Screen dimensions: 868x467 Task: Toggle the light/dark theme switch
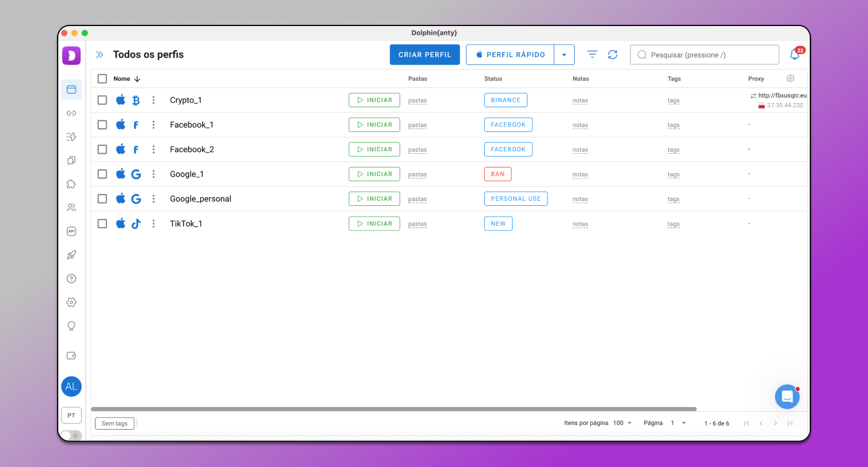pyautogui.click(x=71, y=435)
